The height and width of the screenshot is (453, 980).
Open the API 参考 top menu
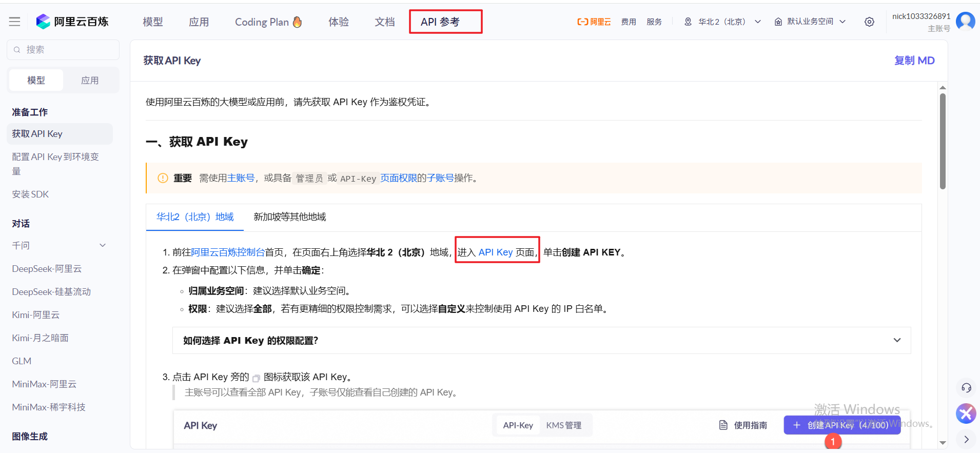click(440, 22)
